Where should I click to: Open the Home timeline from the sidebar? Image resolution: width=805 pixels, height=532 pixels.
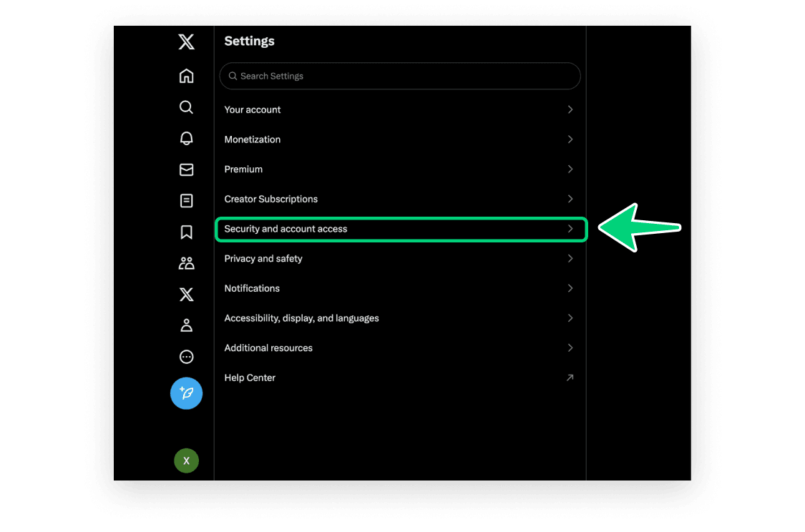[186, 75]
